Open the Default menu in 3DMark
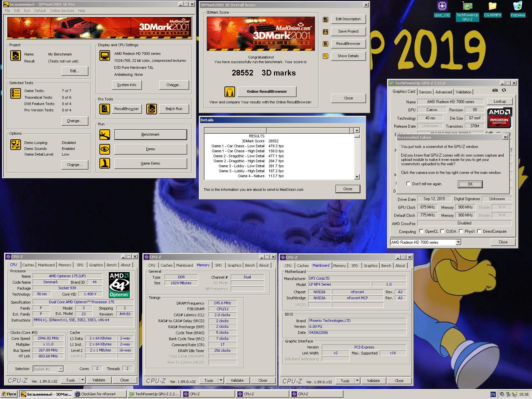 pos(40,11)
